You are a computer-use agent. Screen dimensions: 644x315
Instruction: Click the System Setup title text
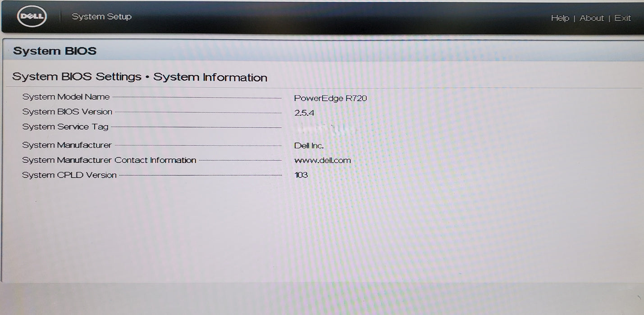tap(101, 17)
